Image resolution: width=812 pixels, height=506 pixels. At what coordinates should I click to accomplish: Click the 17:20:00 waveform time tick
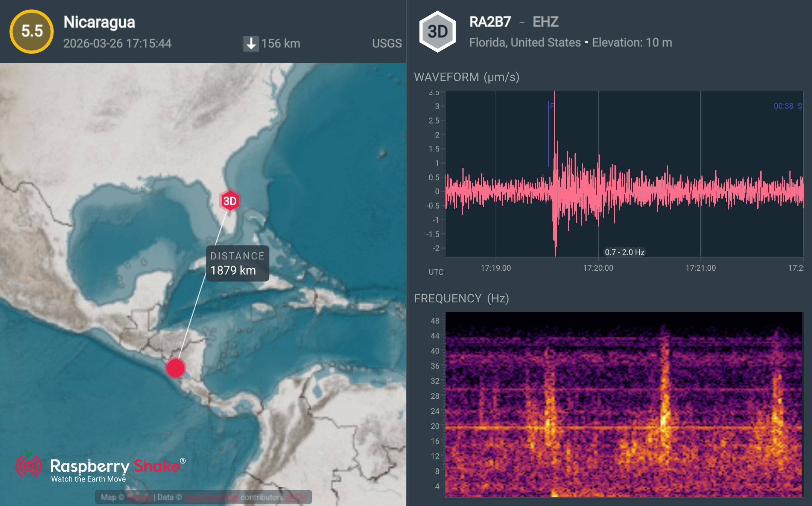(x=598, y=268)
